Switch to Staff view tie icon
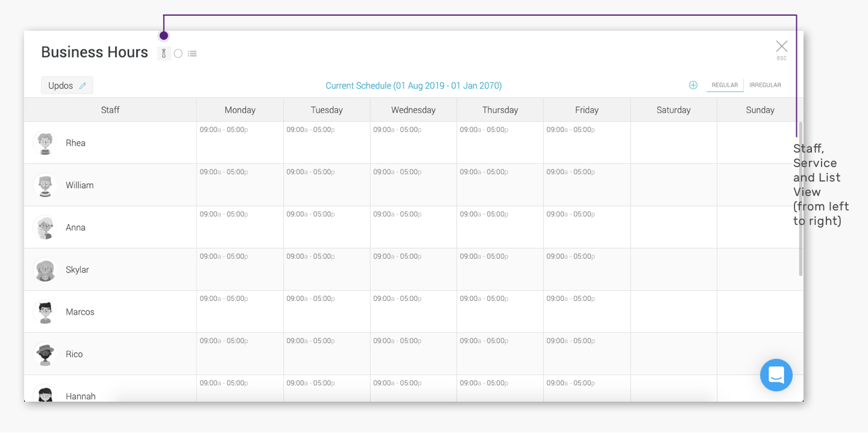868x433 pixels. (163, 54)
